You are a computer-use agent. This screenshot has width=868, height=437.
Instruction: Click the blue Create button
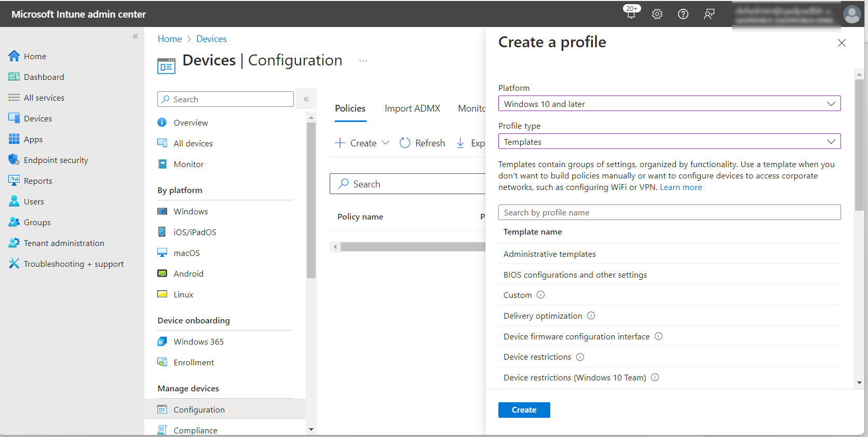point(524,410)
